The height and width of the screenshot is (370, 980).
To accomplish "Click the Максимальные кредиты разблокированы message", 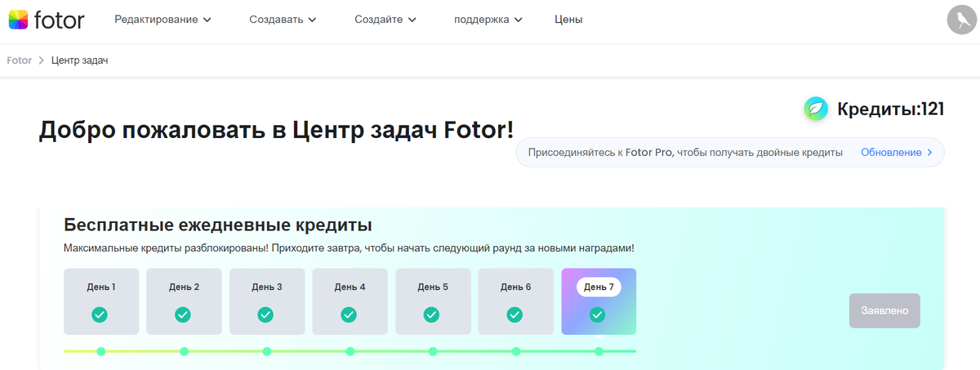I will click(349, 247).
